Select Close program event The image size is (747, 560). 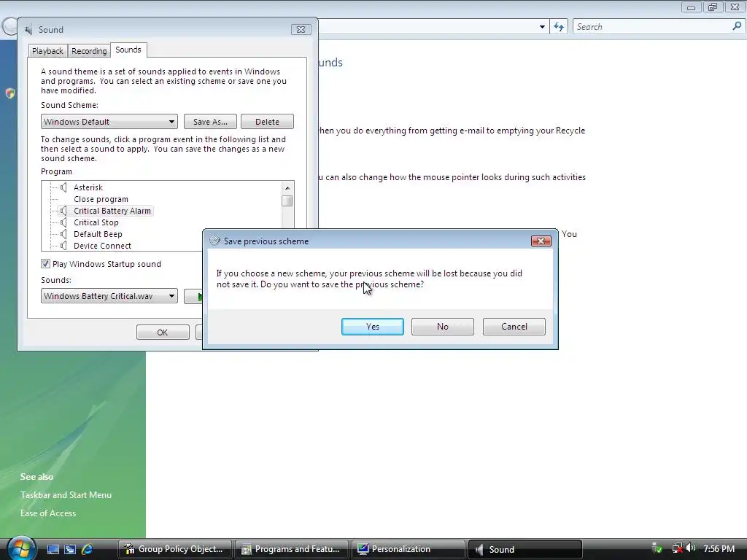click(101, 199)
